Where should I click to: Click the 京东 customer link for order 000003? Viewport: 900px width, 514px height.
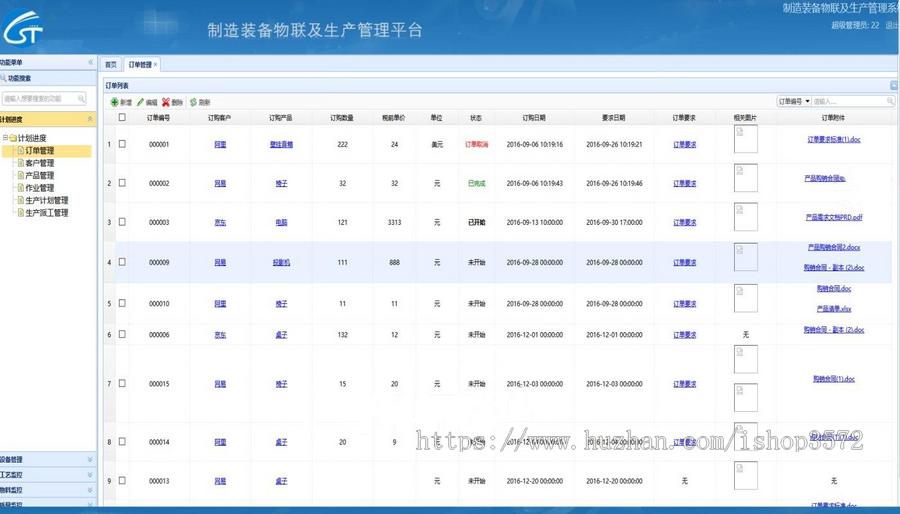(220, 223)
